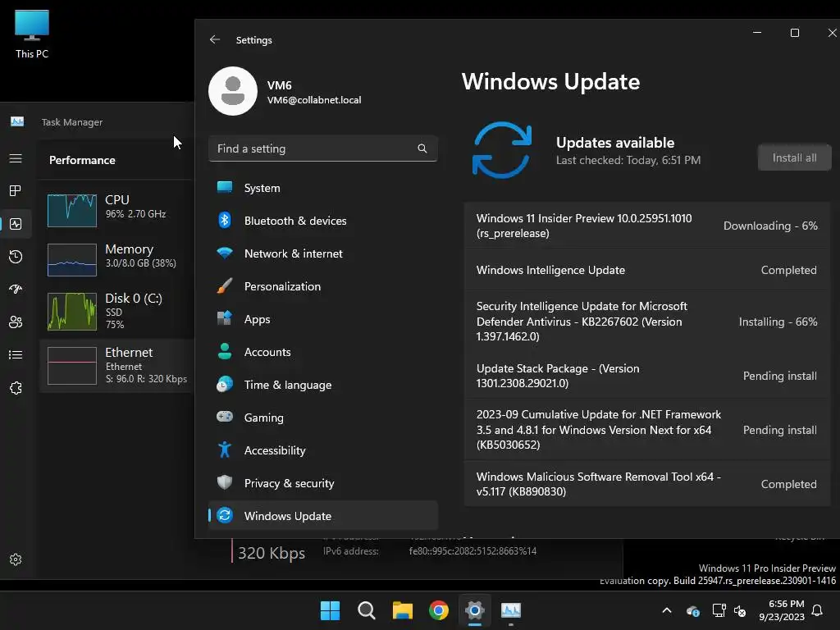Click the Task Manager title bar icon
The height and width of the screenshot is (630, 840).
[17, 121]
